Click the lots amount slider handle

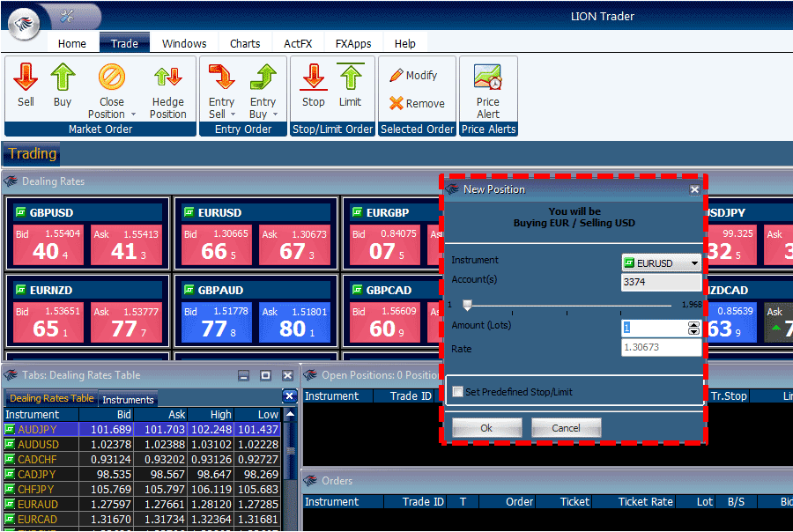[467, 305]
